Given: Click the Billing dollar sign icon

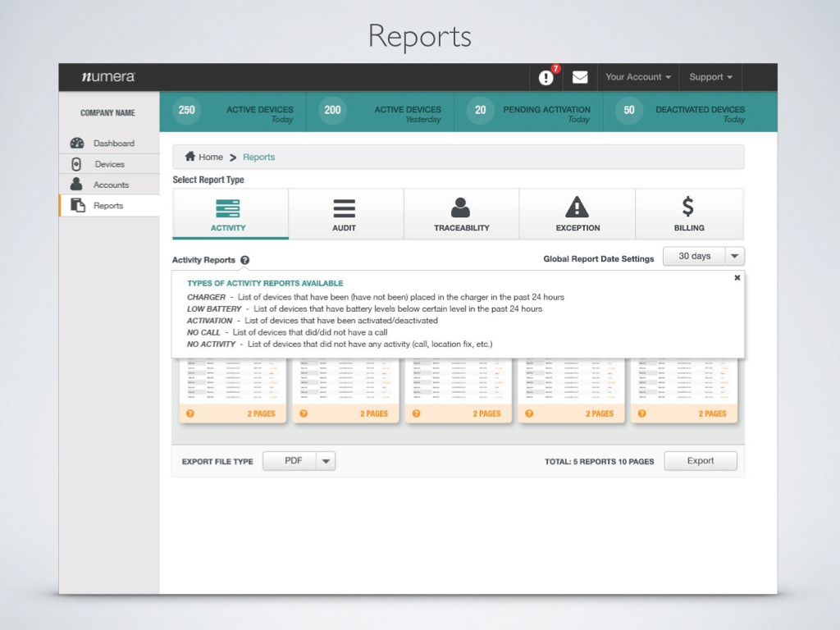Looking at the screenshot, I should click(688, 206).
